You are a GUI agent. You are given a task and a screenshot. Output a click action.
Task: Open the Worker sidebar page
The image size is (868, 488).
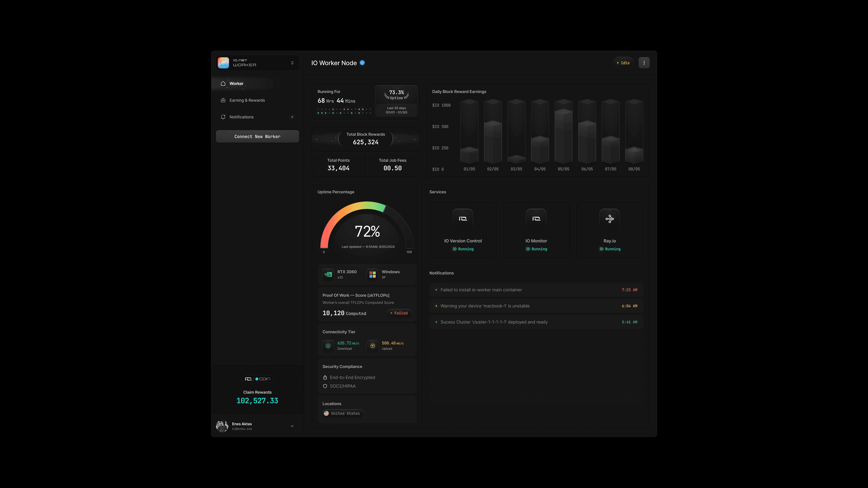point(257,84)
